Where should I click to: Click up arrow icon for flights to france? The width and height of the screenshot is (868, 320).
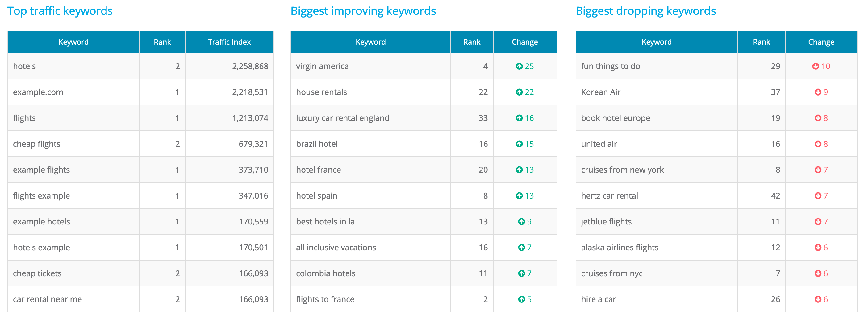[x=521, y=299]
